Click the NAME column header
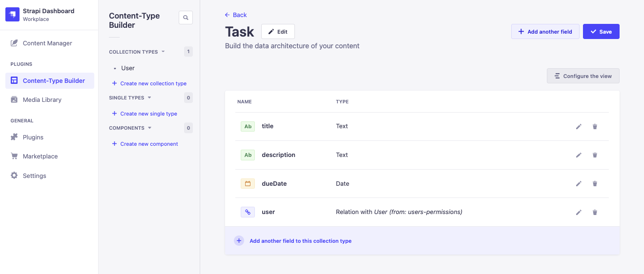This screenshot has height=274, width=644. click(x=245, y=102)
